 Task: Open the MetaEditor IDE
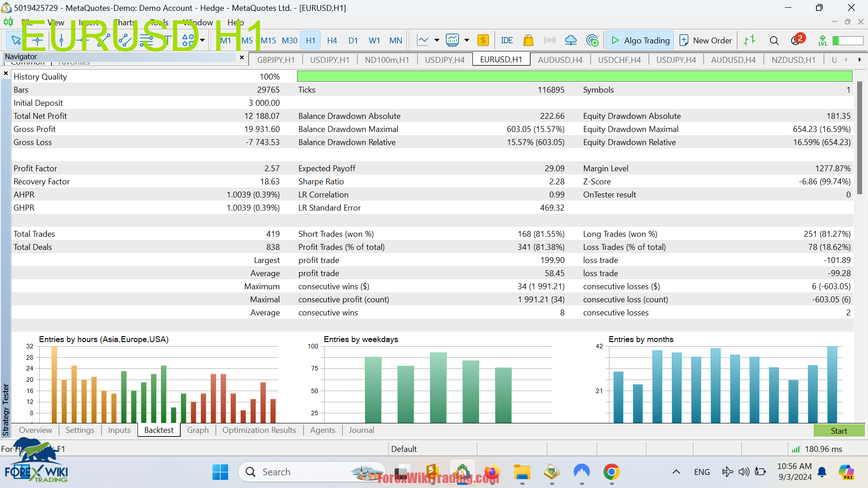click(x=507, y=41)
